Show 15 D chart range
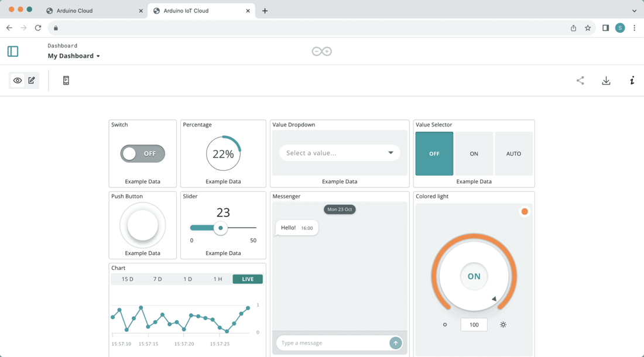Image resolution: width=644 pixels, height=357 pixels. [x=127, y=279]
